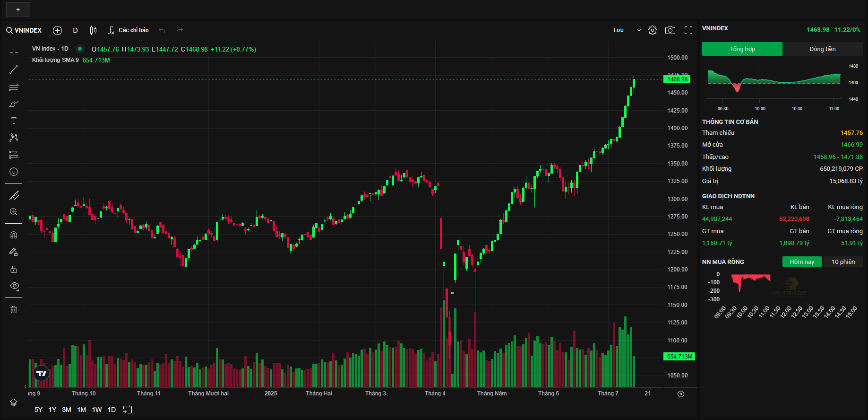
Task: Click the Tham chiếu value 1457.76
Action: coord(851,133)
